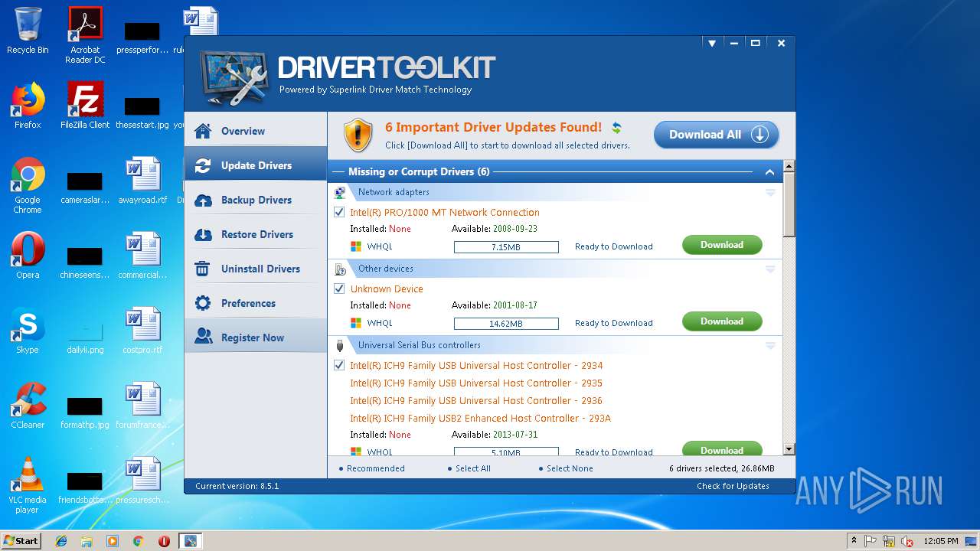Click the Network adapters category icon

click(x=340, y=192)
